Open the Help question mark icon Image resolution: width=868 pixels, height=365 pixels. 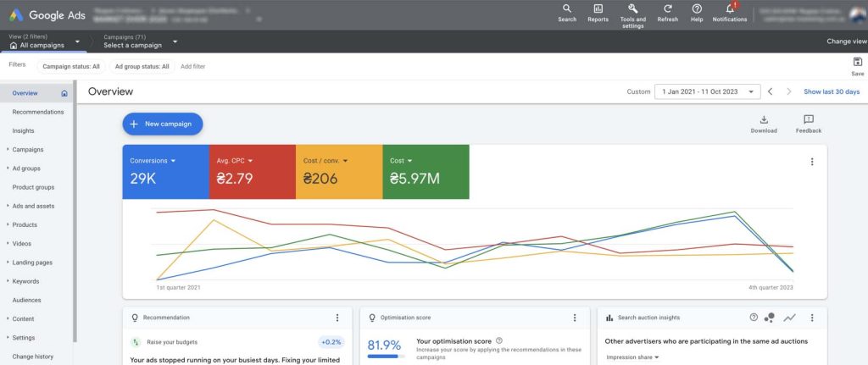coord(697,9)
